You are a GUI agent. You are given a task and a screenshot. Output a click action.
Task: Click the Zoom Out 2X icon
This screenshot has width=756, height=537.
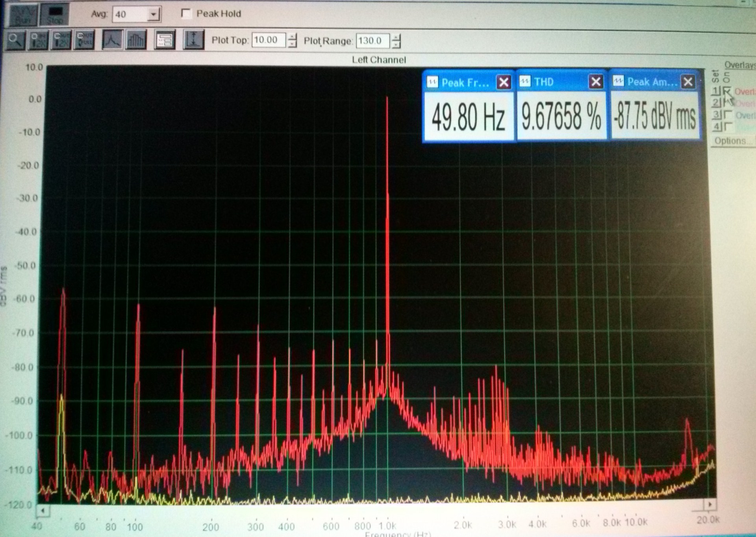click(x=61, y=40)
